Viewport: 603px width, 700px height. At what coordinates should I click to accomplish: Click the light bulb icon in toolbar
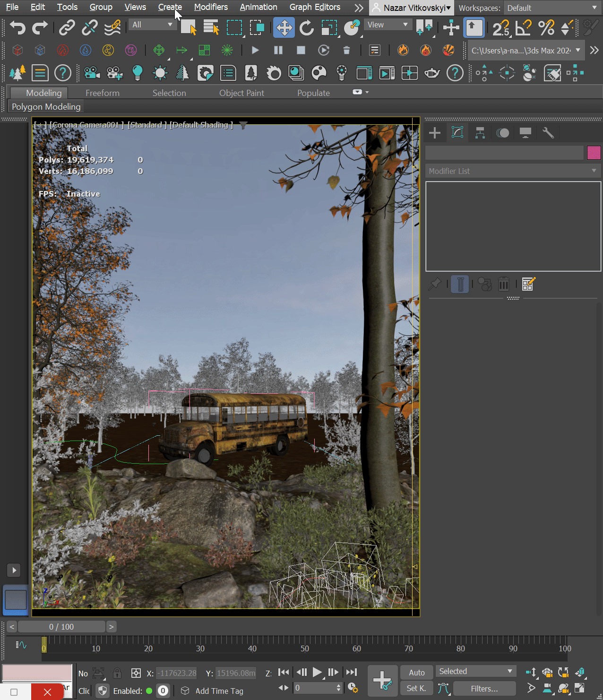pos(137,73)
